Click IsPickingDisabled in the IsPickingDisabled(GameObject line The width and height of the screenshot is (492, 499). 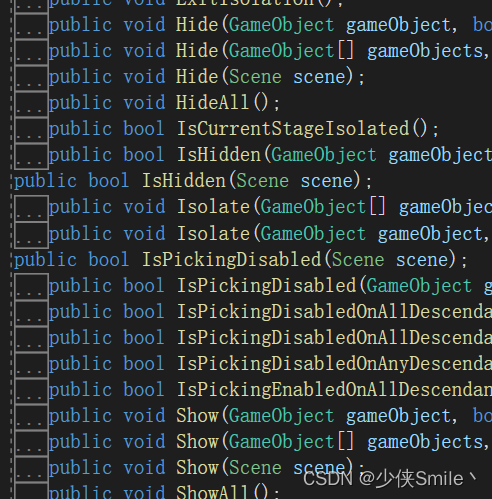pyautogui.click(x=266, y=286)
